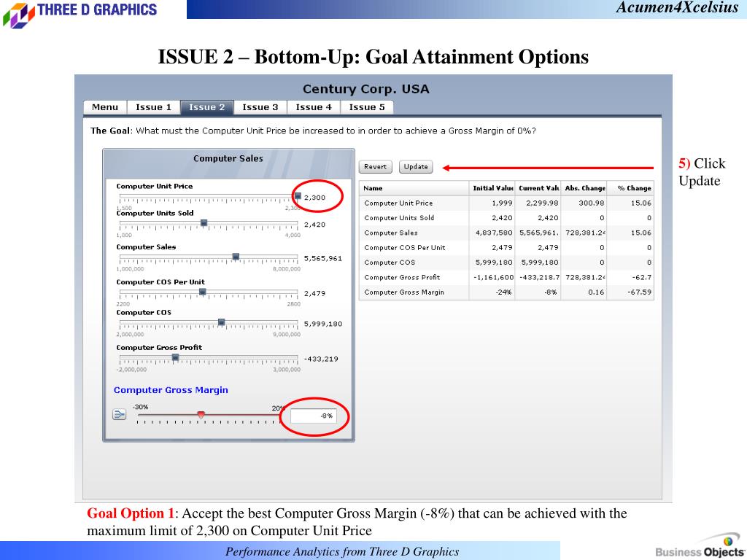Click the Initial Value column header
The image size is (747, 560).
point(492,188)
